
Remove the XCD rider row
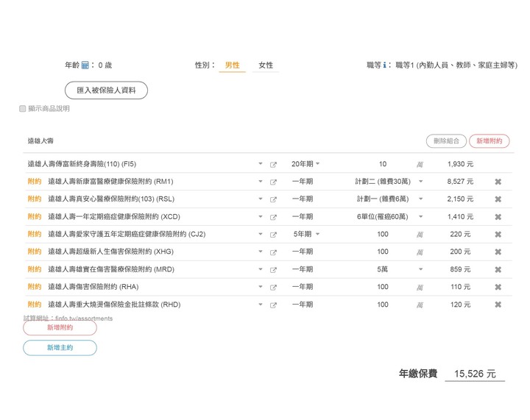pyautogui.click(x=498, y=217)
